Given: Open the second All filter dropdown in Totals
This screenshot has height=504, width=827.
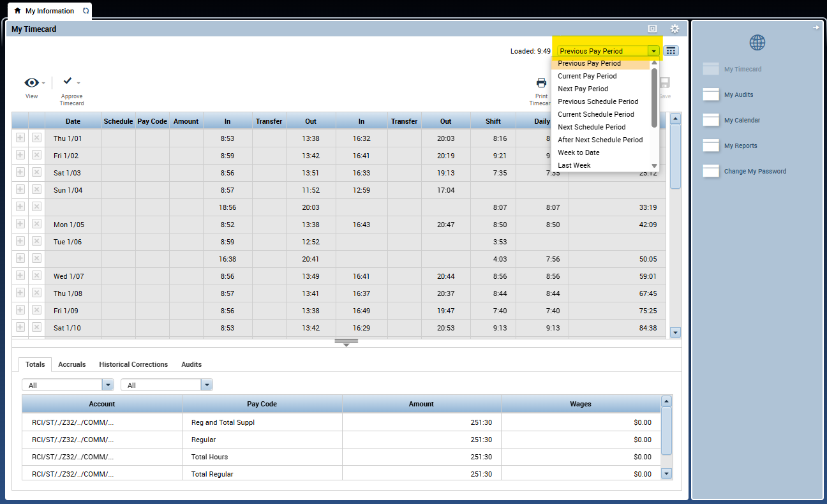Looking at the screenshot, I should coord(207,385).
